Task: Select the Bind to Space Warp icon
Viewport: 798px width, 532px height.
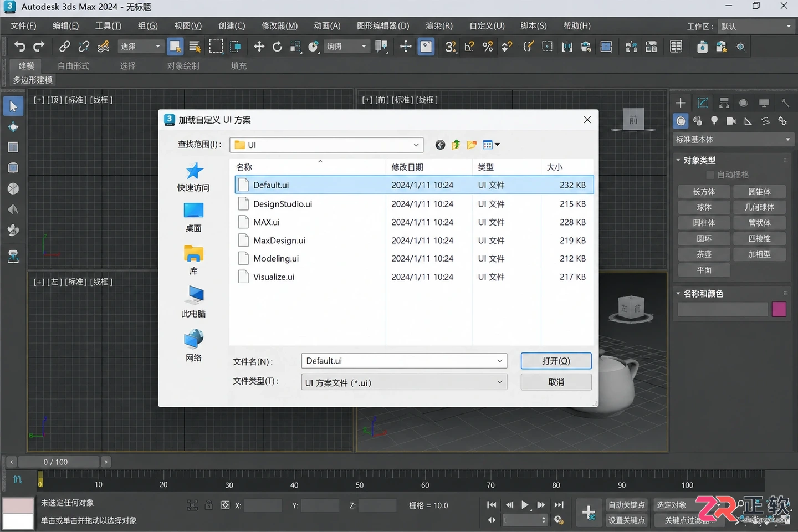Action: click(x=104, y=47)
